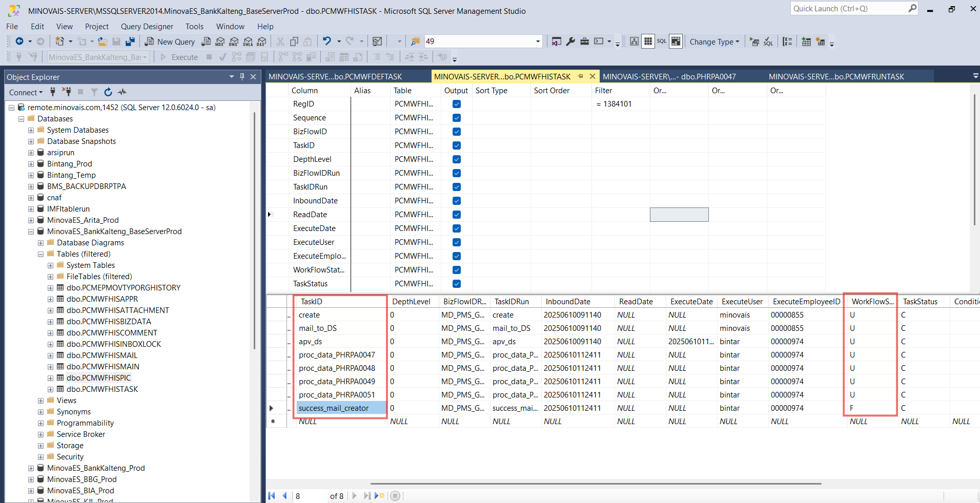Go to first record in results

point(272,495)
